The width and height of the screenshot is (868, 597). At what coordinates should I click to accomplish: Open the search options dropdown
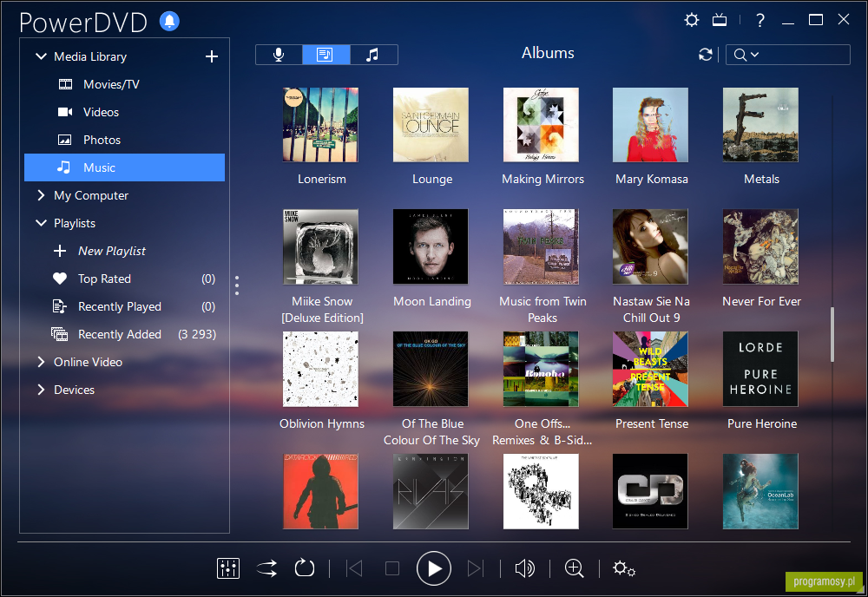tap(746, 55)
